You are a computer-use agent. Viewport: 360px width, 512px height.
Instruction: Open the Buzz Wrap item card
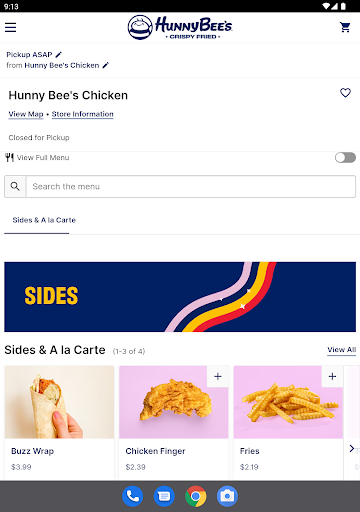[59, 423]
